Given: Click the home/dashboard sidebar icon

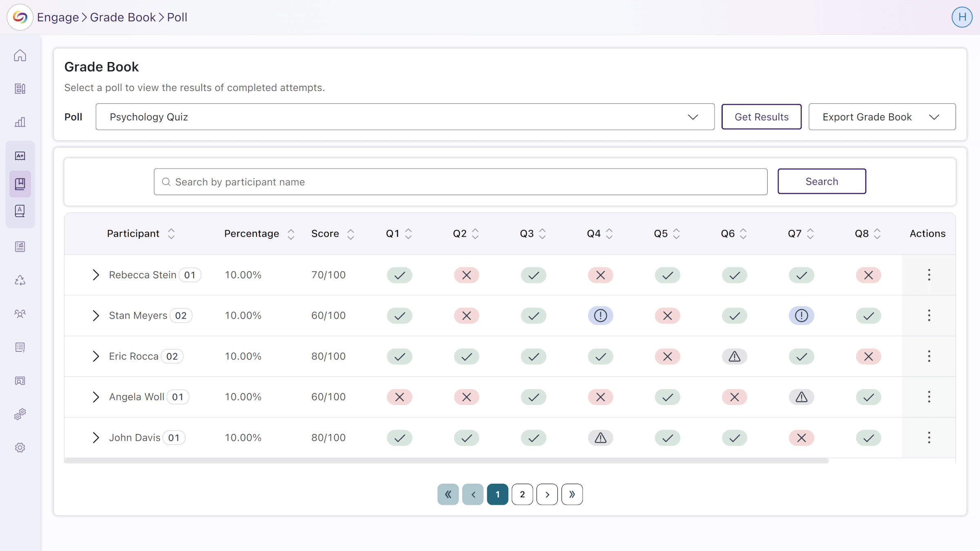Looking at the screenshot, I should click(20, 55).
